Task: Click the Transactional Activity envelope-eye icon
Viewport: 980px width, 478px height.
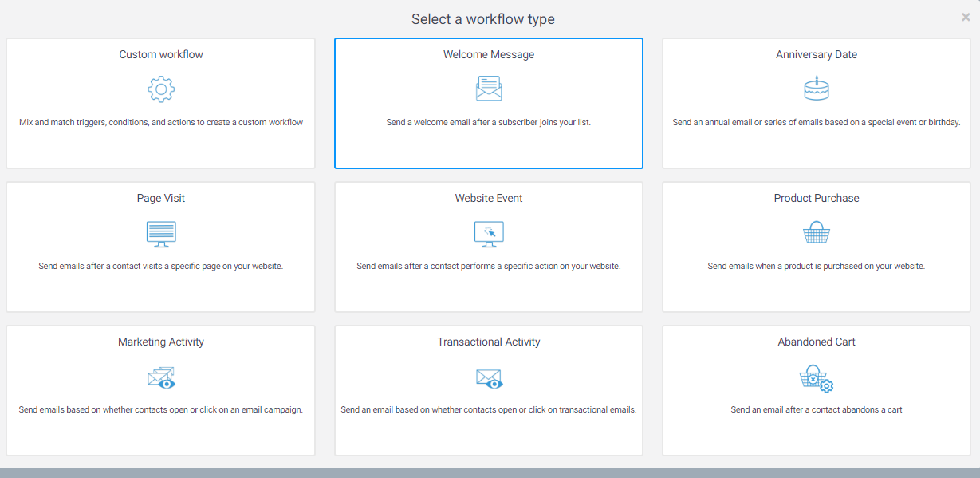Action: pos(489,377)
